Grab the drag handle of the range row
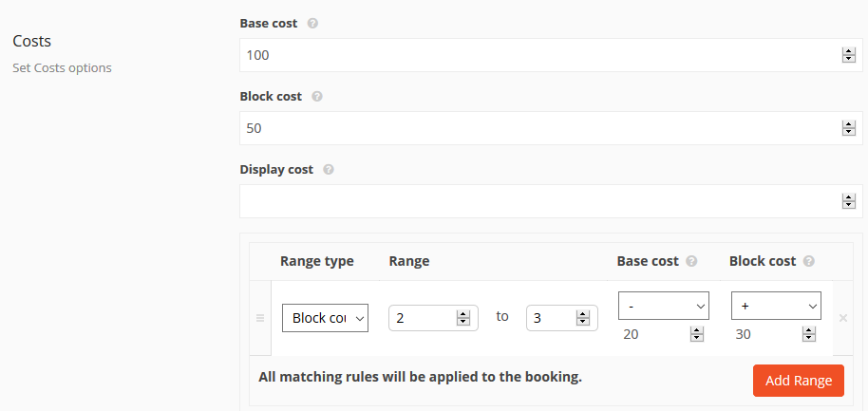 [x=260, y=318]
